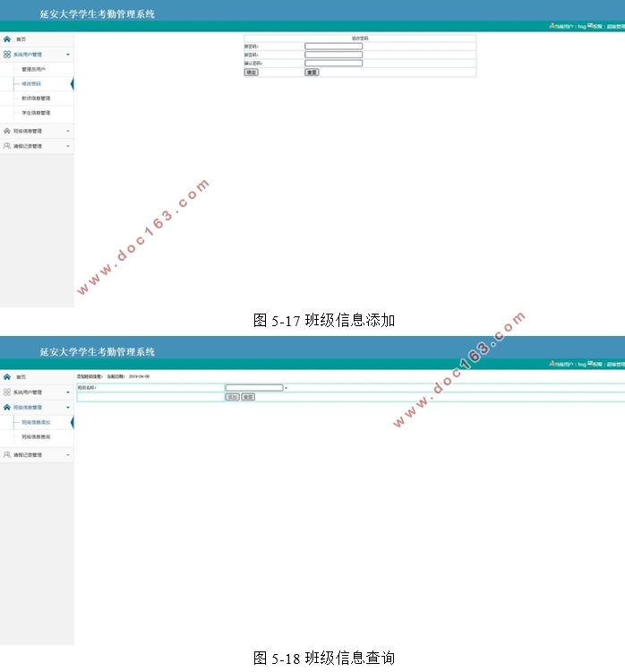
Task: Click home icon on the class-add page sidebar
Action: tap(7, 376)
